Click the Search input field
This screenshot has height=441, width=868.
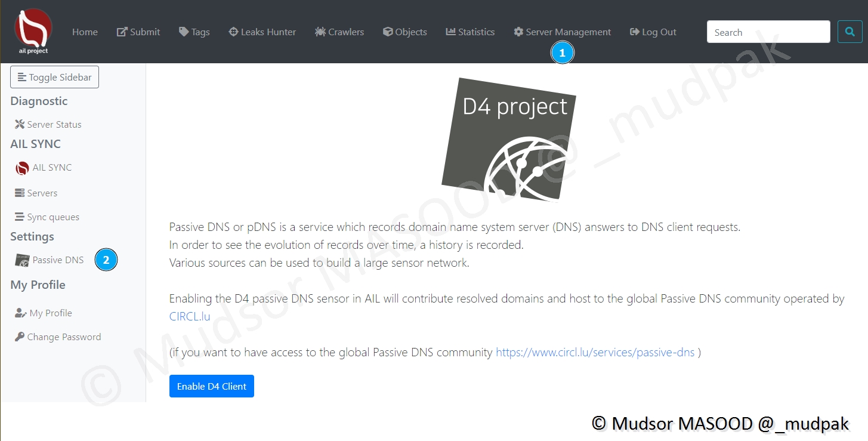[768, 32]
